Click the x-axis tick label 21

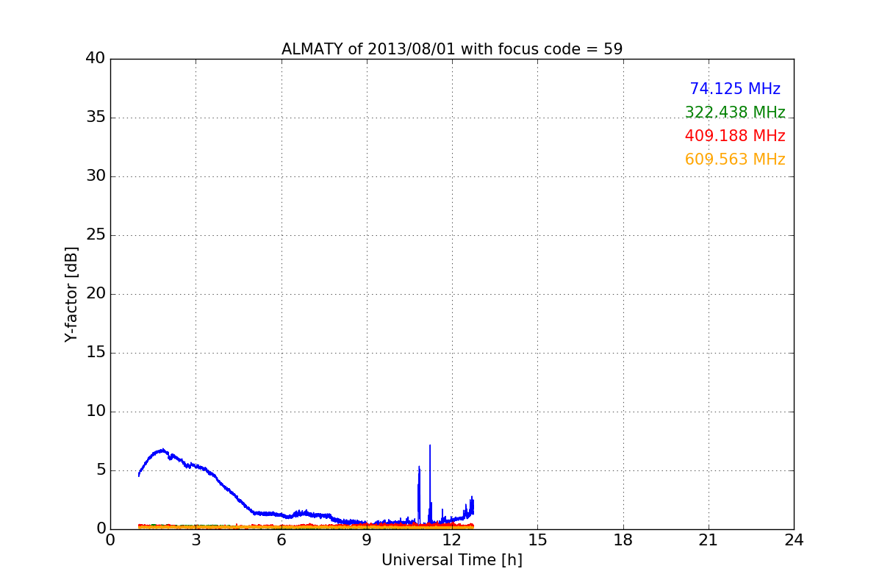pyautogui.click(x=709, y=540)
